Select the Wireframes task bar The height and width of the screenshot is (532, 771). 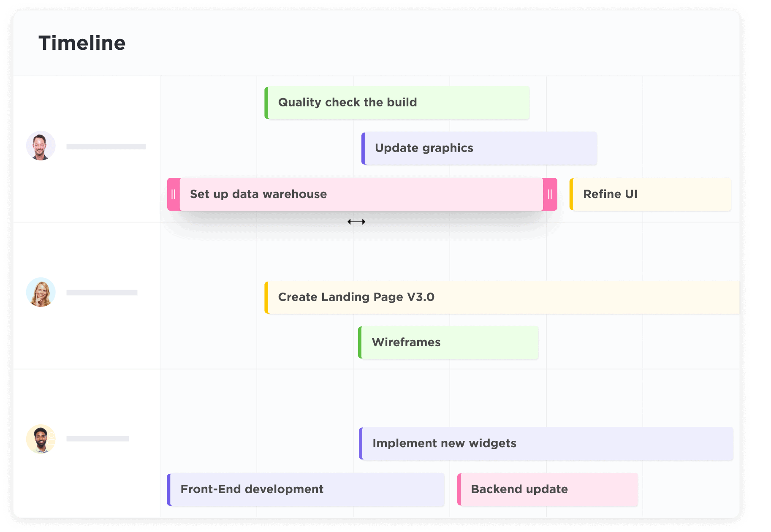[449, 342]
